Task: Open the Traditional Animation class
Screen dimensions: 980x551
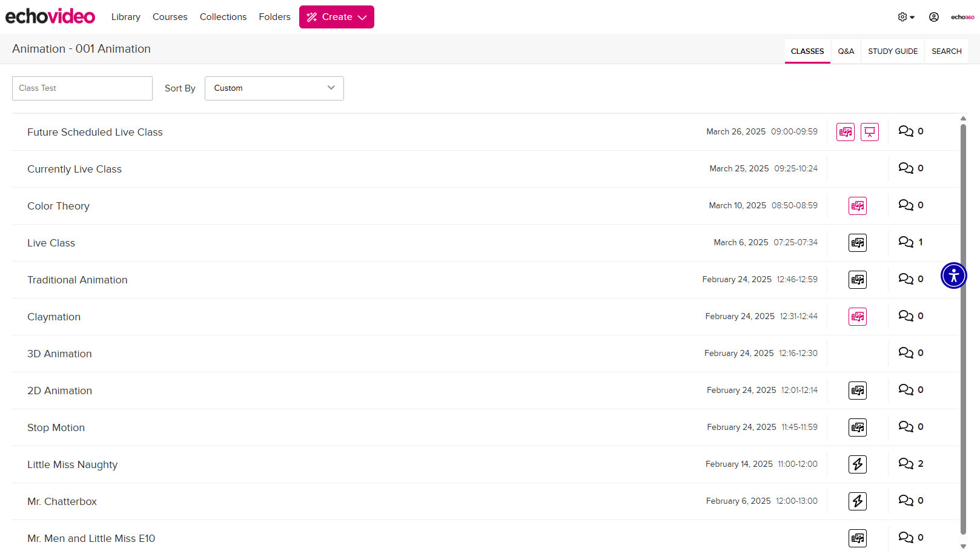Action: tap(78, 280)
